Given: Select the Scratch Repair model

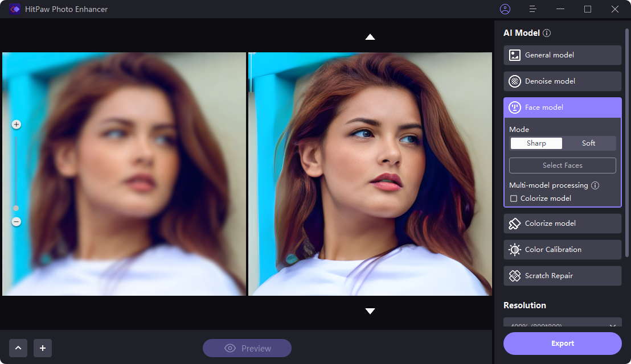Looking at the screenshot, I should [x=562, y=275].
